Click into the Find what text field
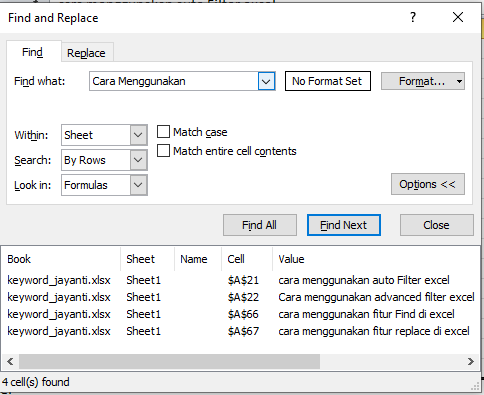Viewport: 484px width, 395px height. click(174, 81)
